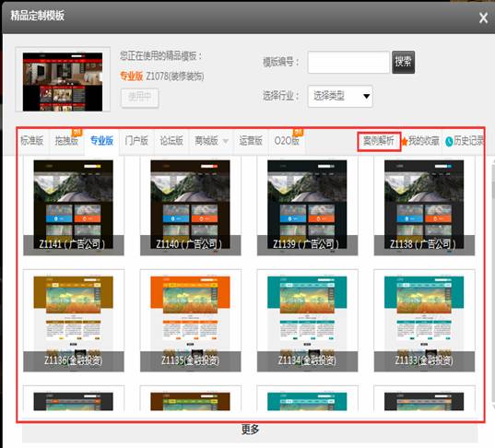495x448 pixels.
Task: Open the 案例解析 link
Action: coord(379,141)
